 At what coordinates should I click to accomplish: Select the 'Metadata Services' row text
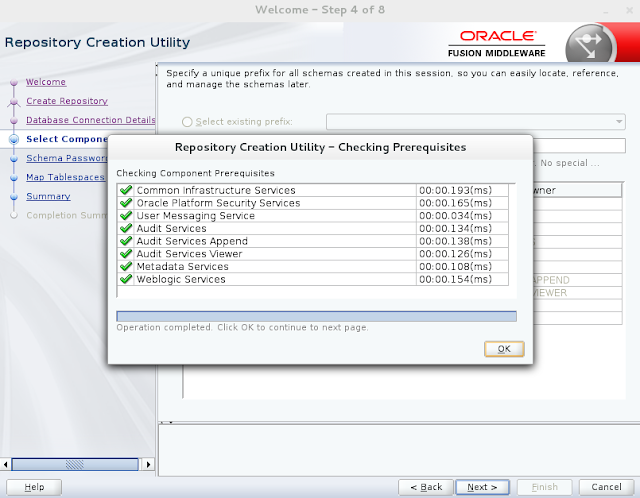point(182,267)
